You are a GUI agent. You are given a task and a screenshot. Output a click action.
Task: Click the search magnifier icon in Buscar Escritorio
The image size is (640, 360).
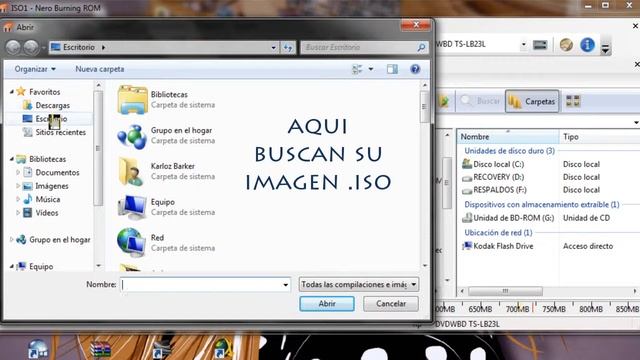click(421, 47)
